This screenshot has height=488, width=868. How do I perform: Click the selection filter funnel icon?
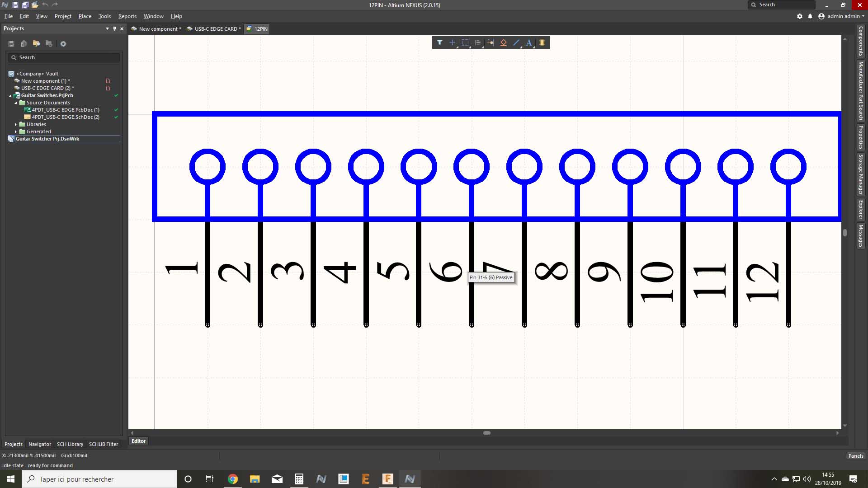point(439,42)
